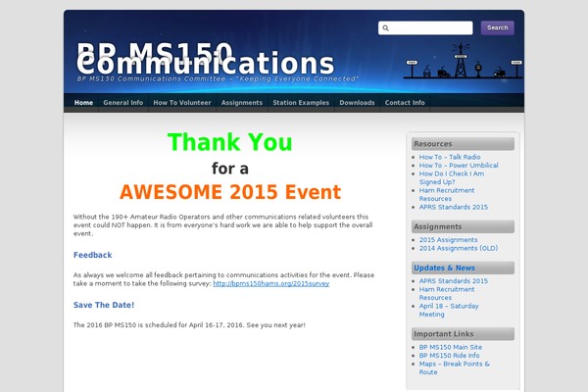Image resolution: width=588 pixels, height=392 pixels.
Task: Click the radio tower header illustration
Action: pos(463,61)
